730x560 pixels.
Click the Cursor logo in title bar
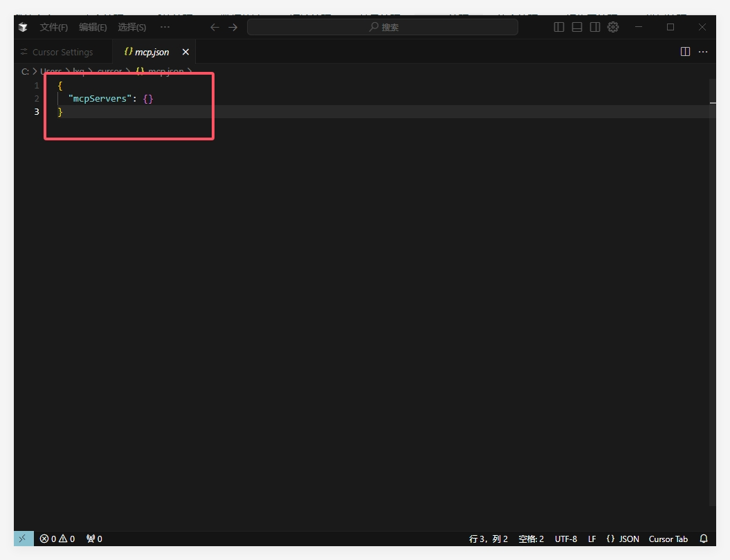[24, 27]
